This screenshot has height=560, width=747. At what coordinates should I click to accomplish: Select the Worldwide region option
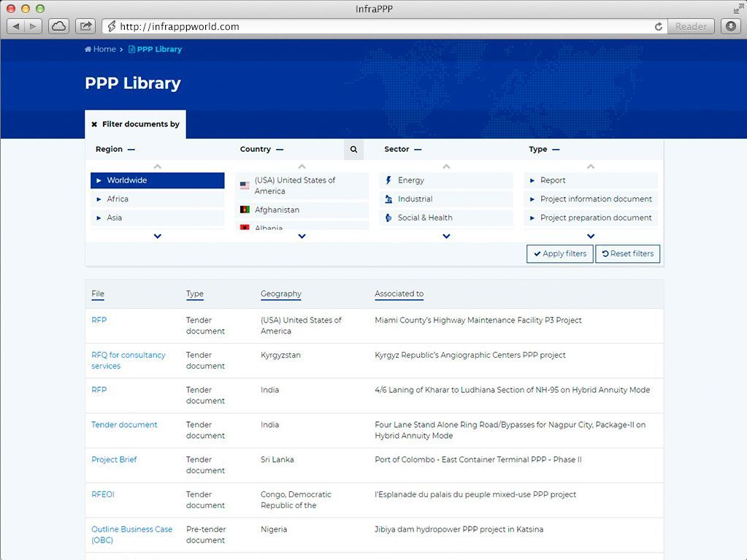[x=157, y=180]
